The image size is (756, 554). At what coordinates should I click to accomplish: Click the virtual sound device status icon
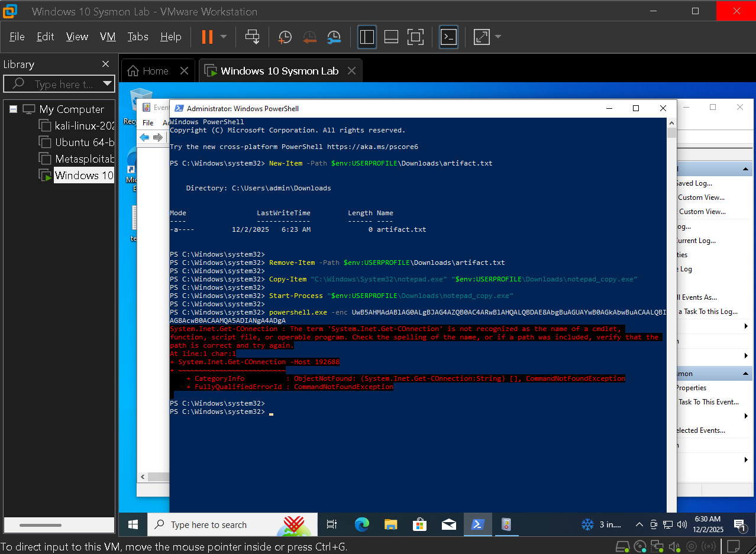(674, 546)
